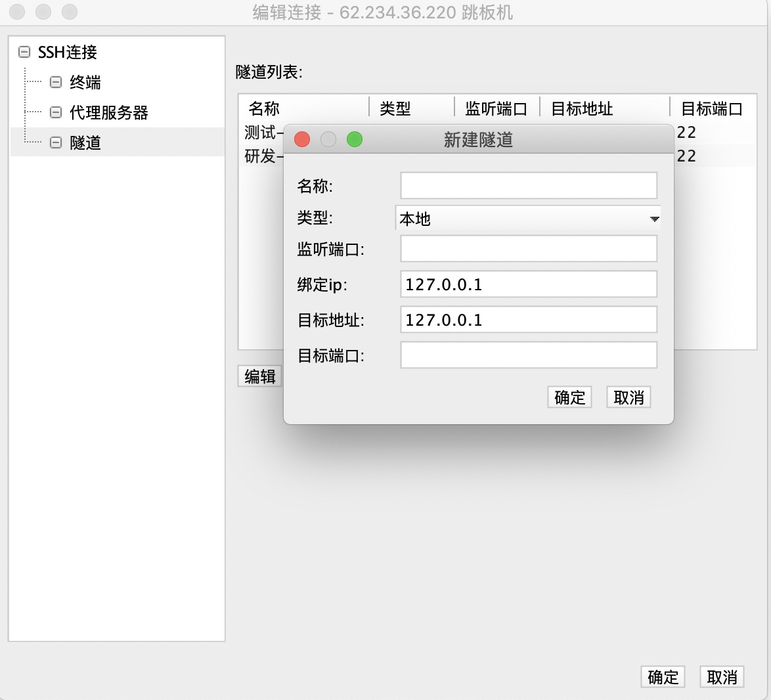The image size is (771, 700).
Task: Cancel tunnel creation with 取消
Action: 628,397
